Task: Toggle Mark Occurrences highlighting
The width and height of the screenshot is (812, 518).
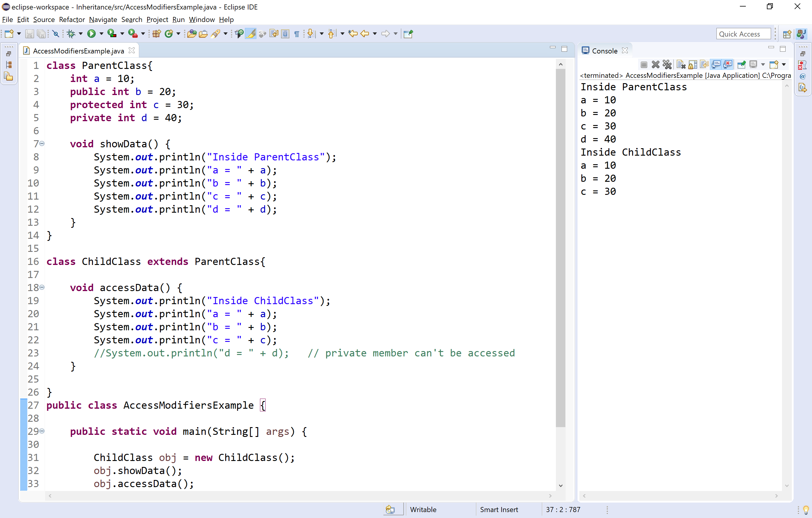Action: click(x=250, y=34)
